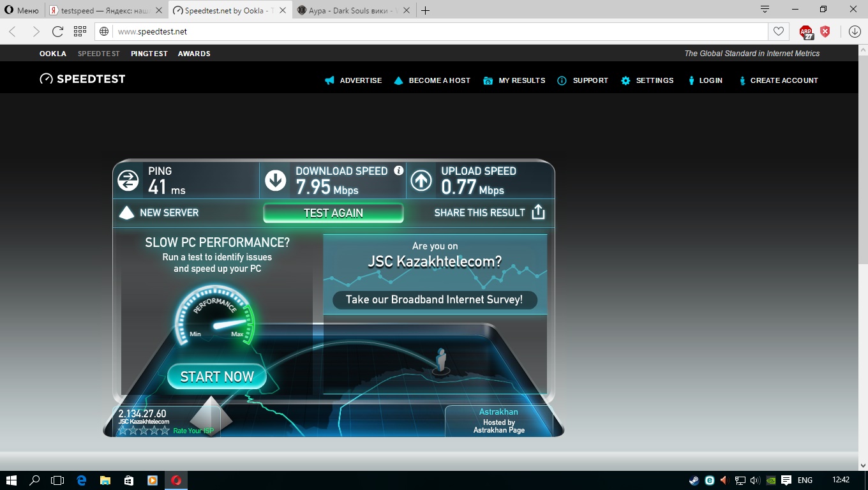Open Windows Store from taskbar

(129, 480)
